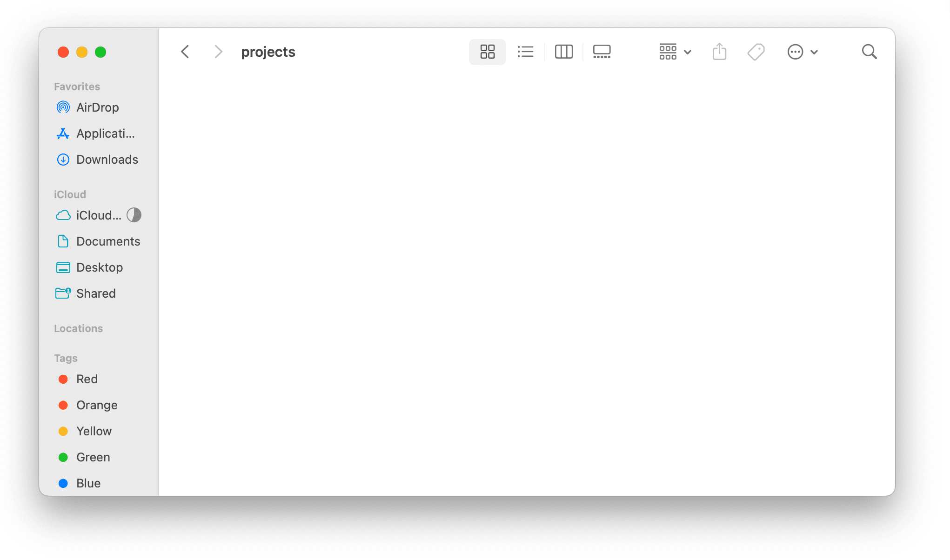Open AirDrop from the sidebar

(97, 107)
